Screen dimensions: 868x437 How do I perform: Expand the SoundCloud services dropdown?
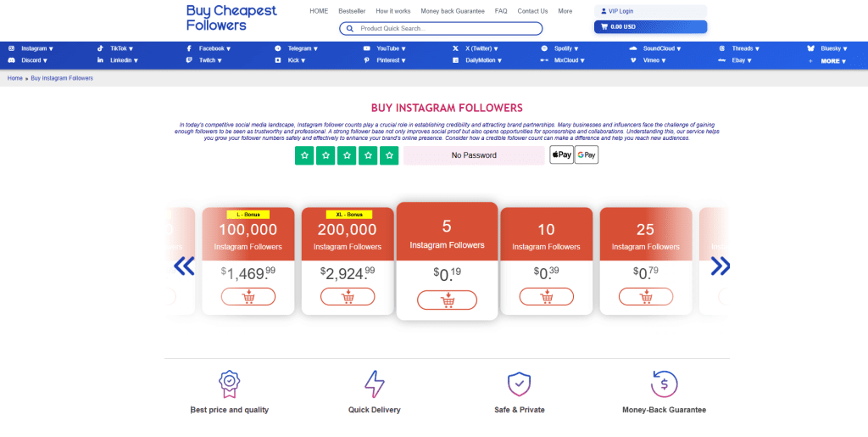coord(662,48)
